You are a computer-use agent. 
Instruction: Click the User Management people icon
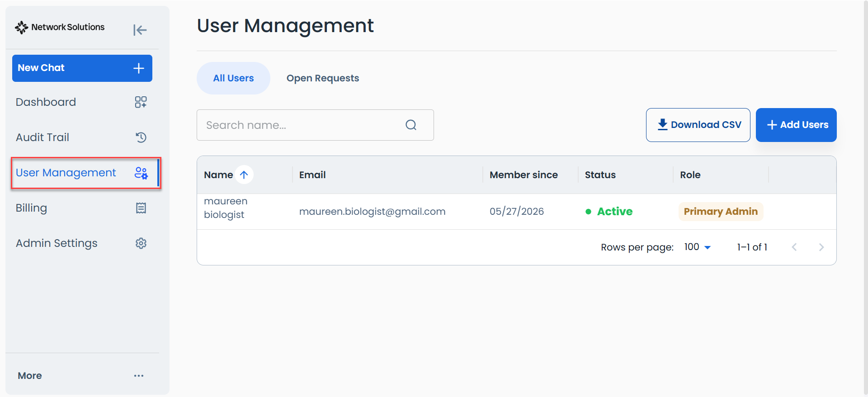coord(141,173)
